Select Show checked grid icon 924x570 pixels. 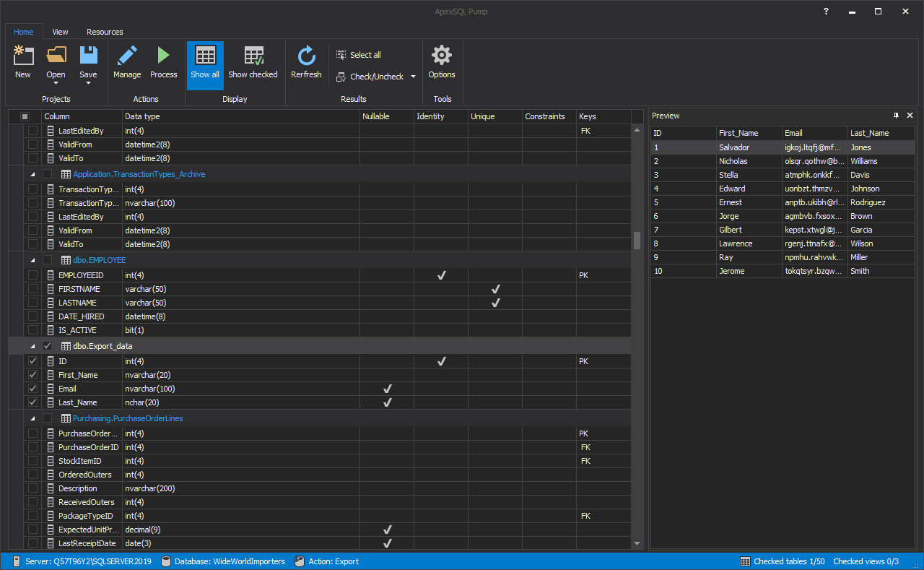[x=253, y=56]
